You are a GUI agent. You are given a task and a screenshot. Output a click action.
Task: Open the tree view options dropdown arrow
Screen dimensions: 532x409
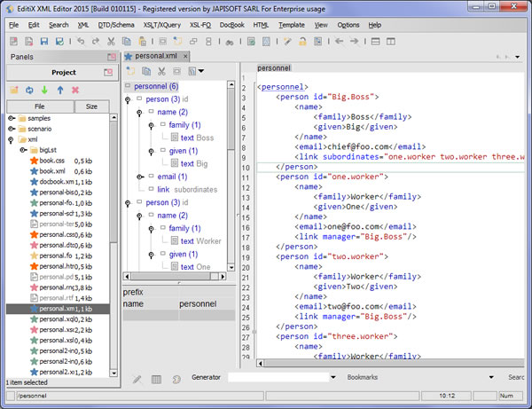click(x=201, y=71)
